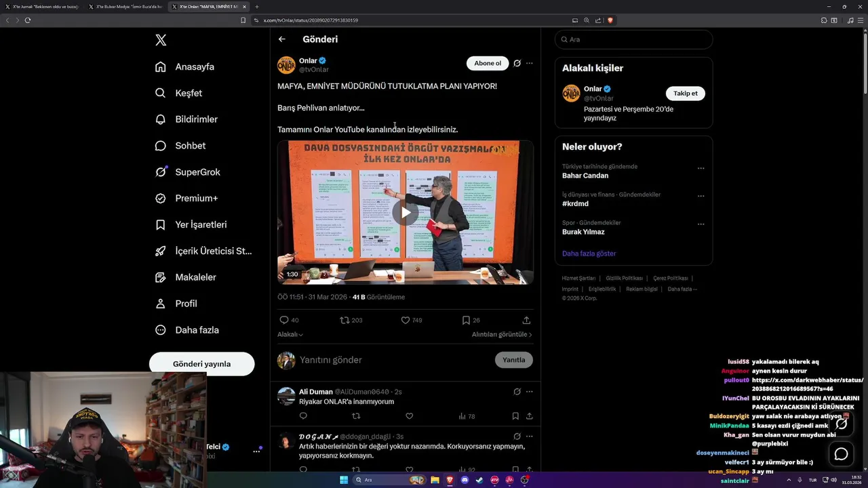Viewport: 868px width, 488px height.
Task: Click the X logo in the sidebar
Action: [161, 40]
